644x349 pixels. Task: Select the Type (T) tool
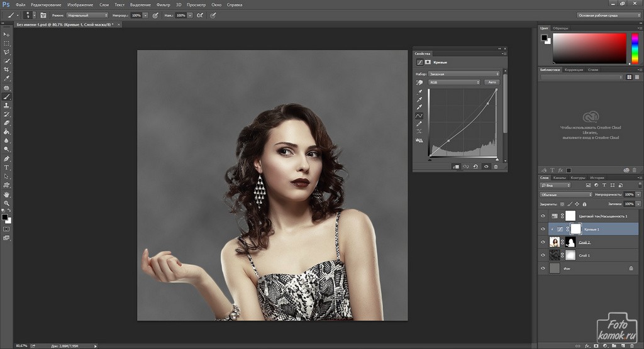coord(7,168)
